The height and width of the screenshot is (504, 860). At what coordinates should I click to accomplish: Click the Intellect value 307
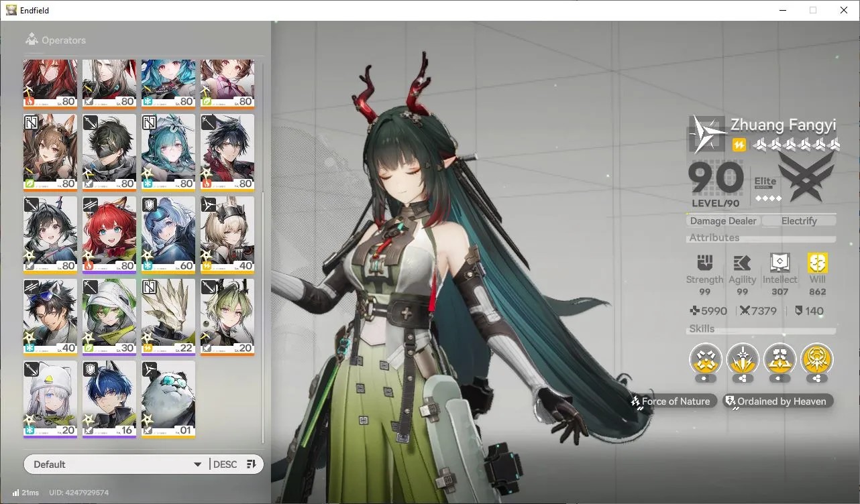coord(780,292)
